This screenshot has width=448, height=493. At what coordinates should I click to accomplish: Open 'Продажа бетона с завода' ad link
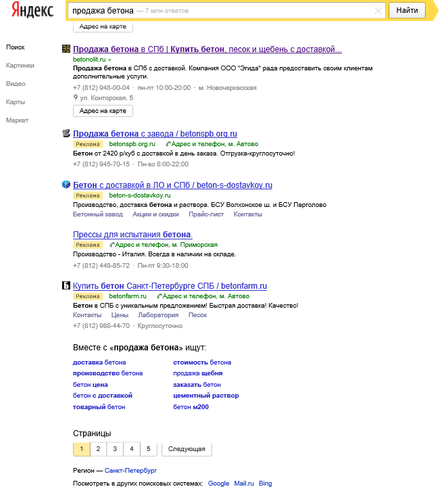[155, 134]
